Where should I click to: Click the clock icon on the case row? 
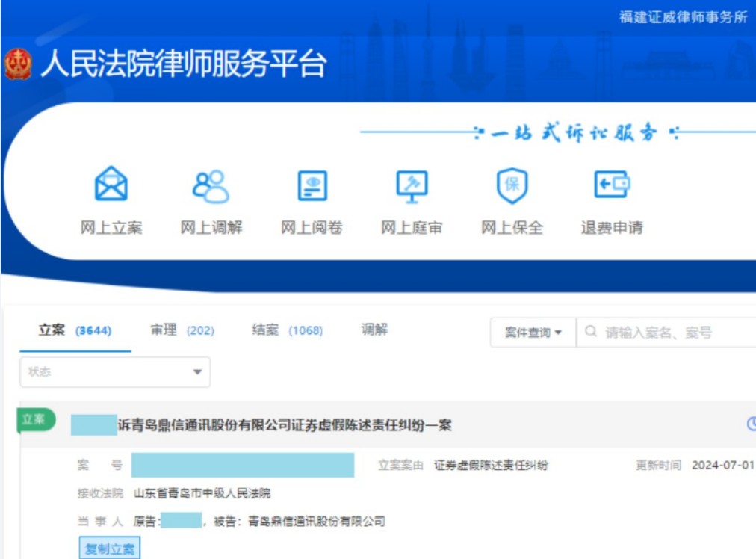coord(752,424)
